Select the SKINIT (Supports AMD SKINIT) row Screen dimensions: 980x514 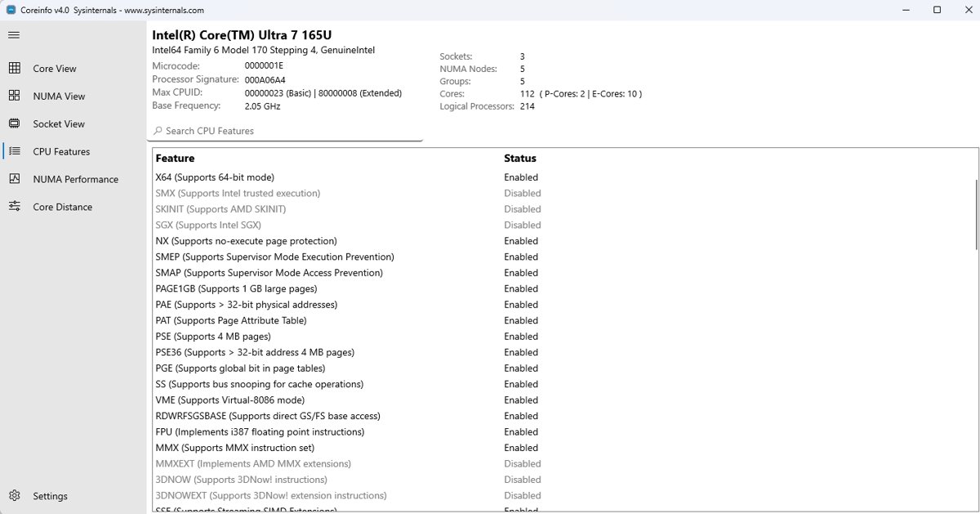pos(563,209)
